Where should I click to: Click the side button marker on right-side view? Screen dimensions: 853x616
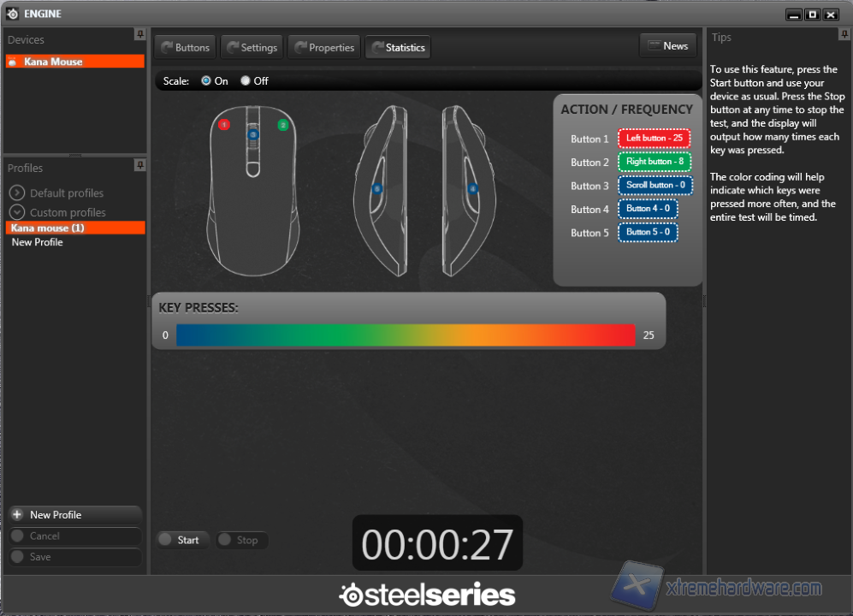(x=472, y=188)
